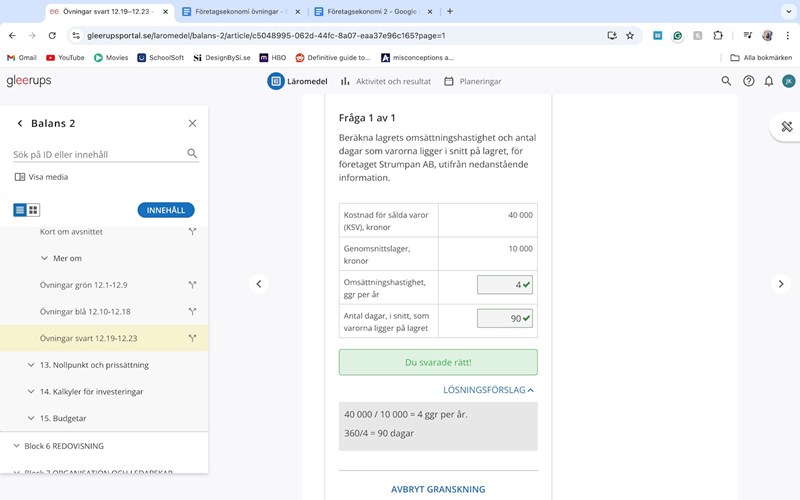Viewport: 800px width, 500px height.
Task: Collapse the Lösningsförslag section
Action: [488, 390]
